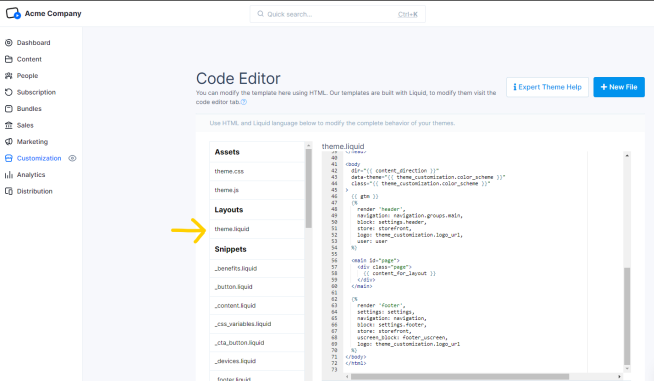This screenshot has width=654, height=381.
Task: Click the Code Editor page heading
Action: [x=238, y=78]
